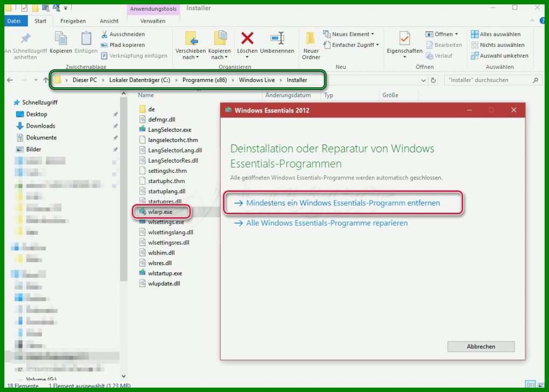Open recent locations dropdown arrow
This screenshot has width=549, height=392.
[36, 80]
